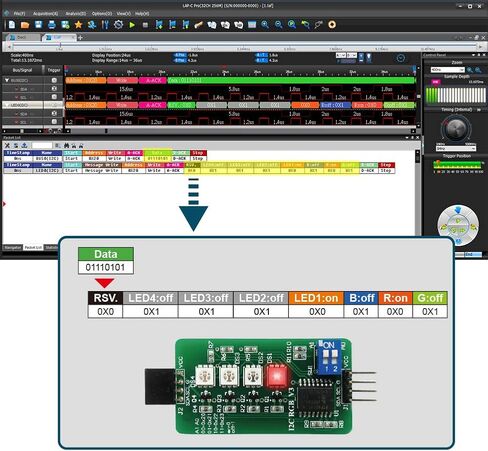The height and width of the screenshot is (451, 488).
Task: Open the Timing frequency dropdown below knob
Action: [473, 149]
